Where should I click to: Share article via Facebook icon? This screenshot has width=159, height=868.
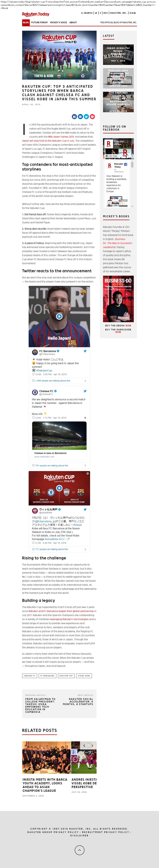(x=74, y=117)
